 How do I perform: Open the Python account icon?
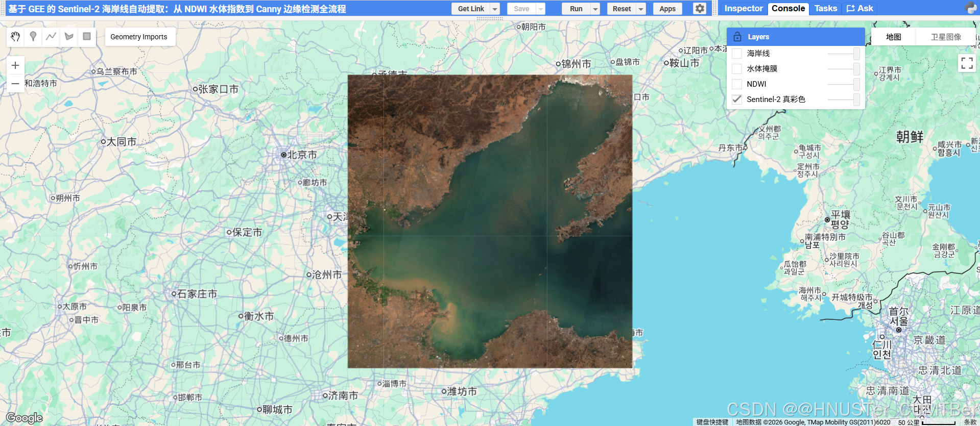971,8
